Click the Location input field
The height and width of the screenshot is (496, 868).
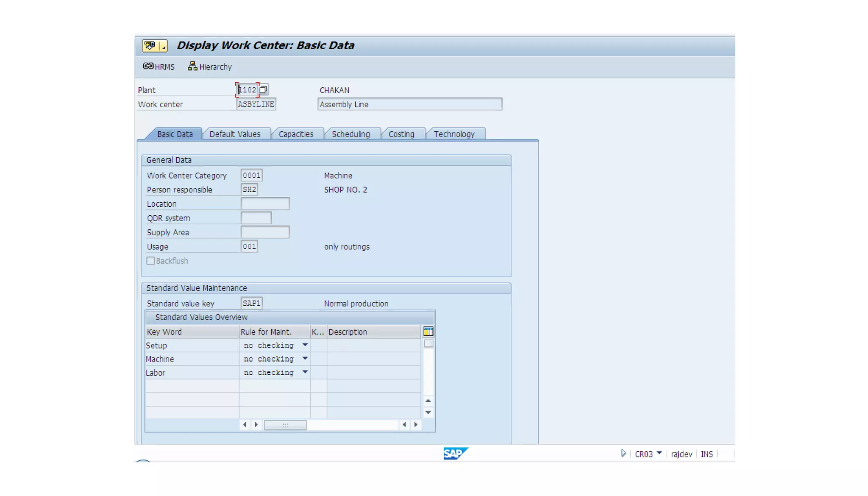coord(265,204)
